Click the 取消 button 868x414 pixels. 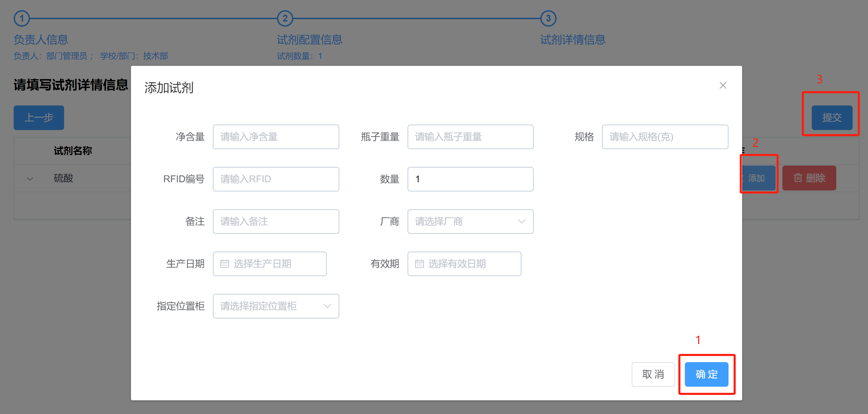coord(653,374)
